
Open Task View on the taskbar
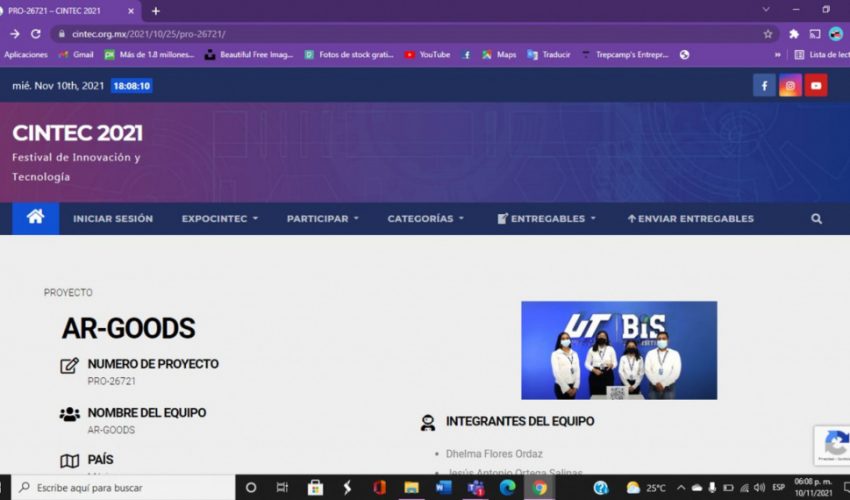(282, 488)
